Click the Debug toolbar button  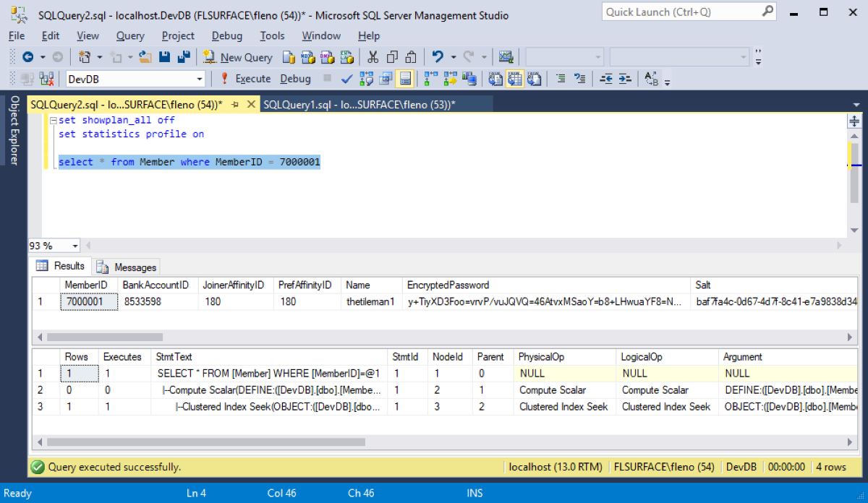pos(295,79)
